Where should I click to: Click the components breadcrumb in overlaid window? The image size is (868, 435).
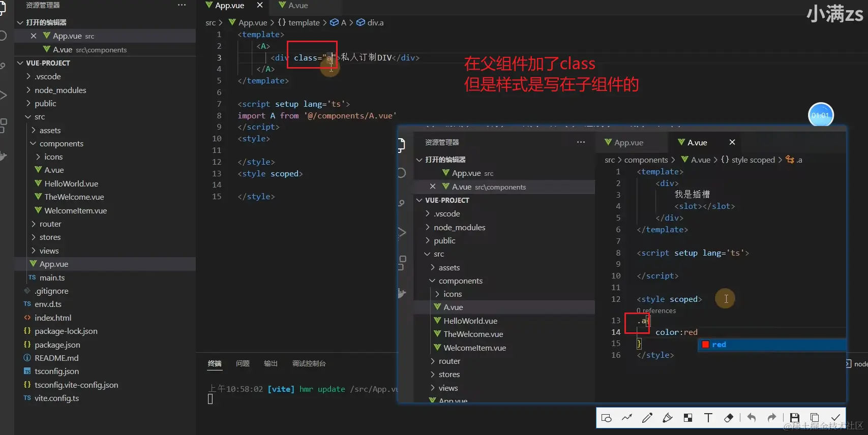tap(646, 160)
